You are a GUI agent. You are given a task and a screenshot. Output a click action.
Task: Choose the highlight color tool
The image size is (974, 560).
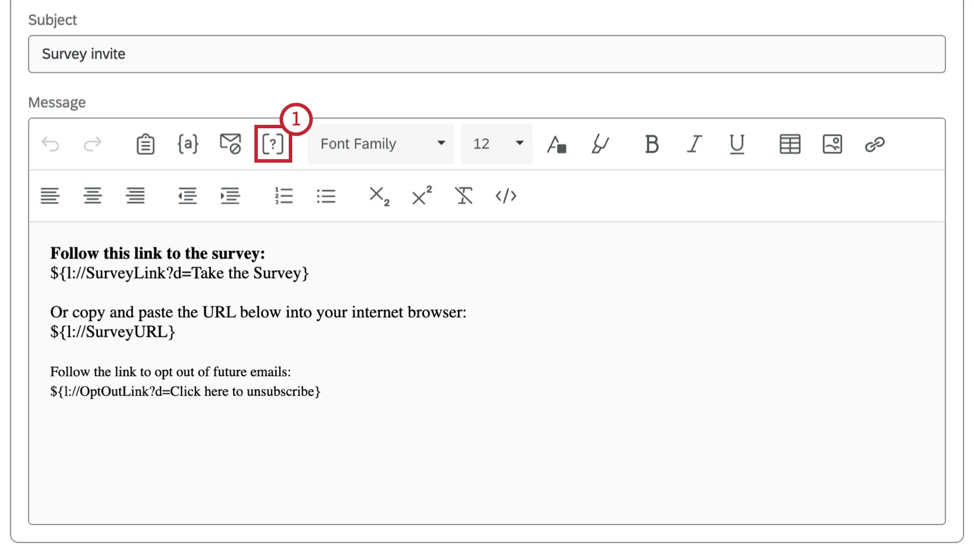click(x=600, y=144)
